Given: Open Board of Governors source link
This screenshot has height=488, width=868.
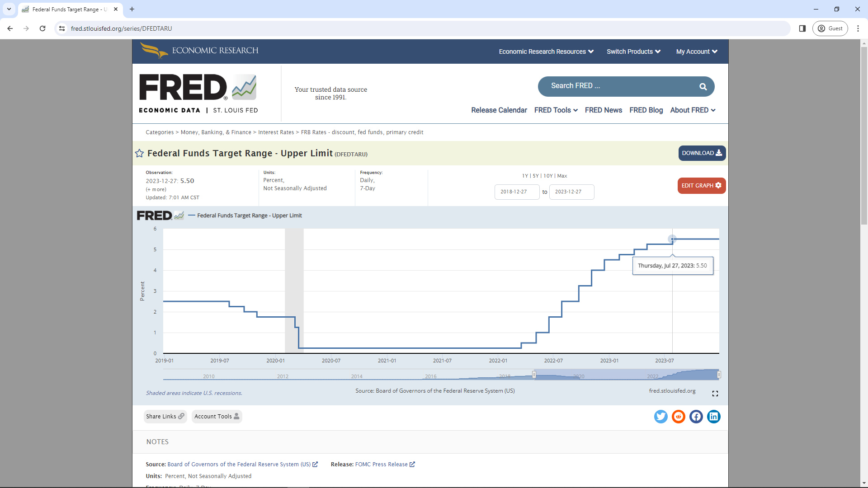Looking at the screenshot, I should [242, 465].
